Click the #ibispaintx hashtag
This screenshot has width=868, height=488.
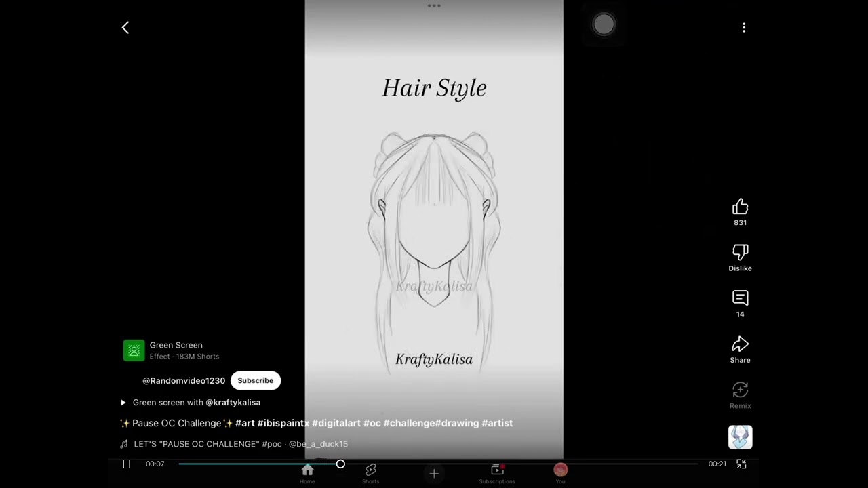pos(283,423)
